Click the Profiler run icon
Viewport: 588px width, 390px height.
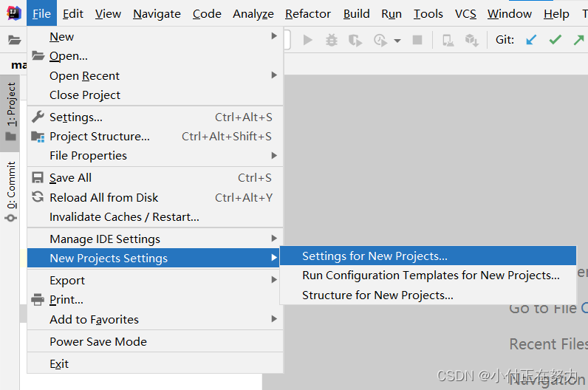tap(380, 40)
